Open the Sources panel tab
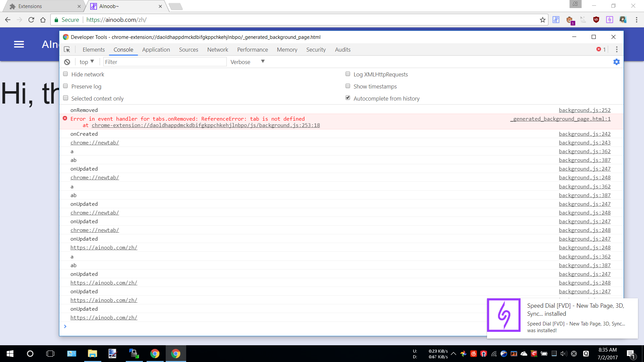644x362 pixels. (x=189, y=50)
